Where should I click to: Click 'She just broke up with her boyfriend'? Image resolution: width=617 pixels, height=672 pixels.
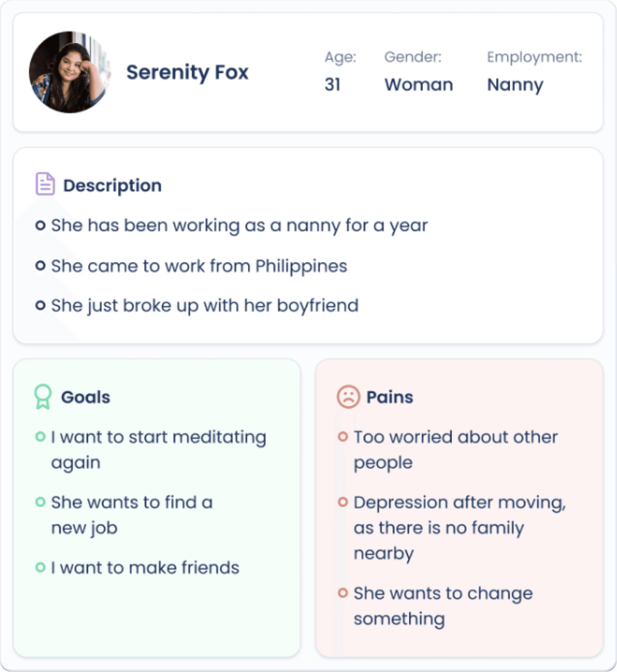(x=205, y=306)
